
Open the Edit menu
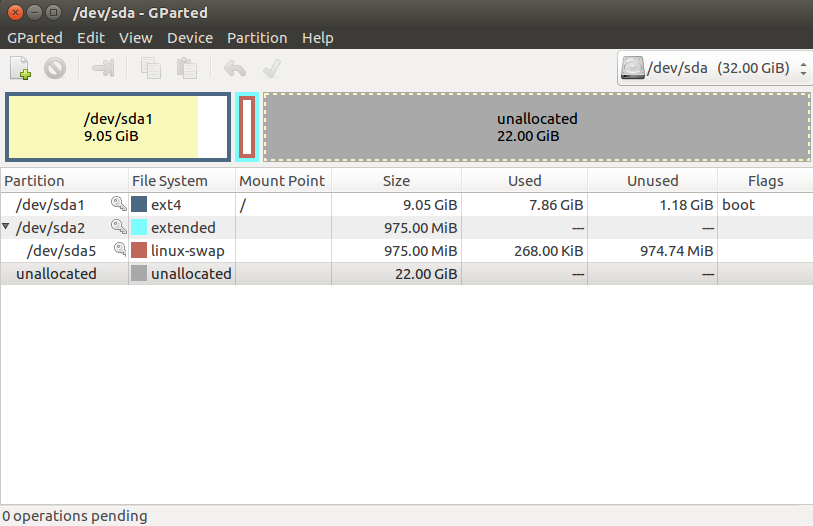[91, 38]
